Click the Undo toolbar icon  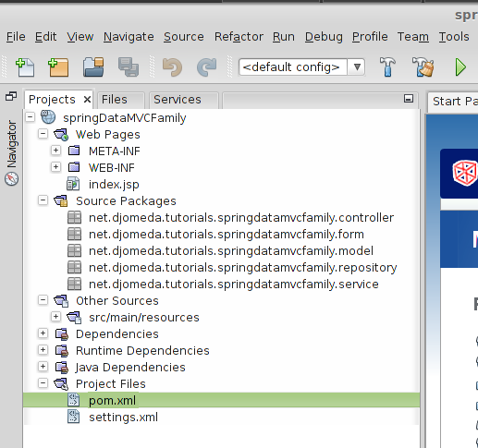click(x=172, y=67)
